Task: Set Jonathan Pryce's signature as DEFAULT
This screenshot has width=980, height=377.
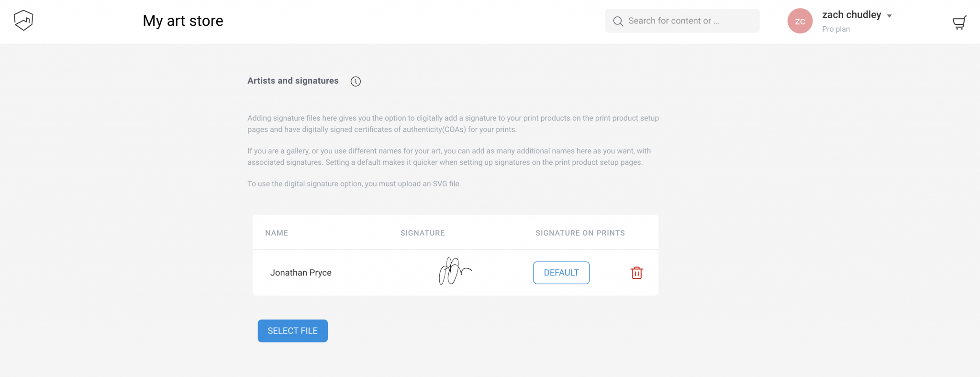Action: click(561, 273)
